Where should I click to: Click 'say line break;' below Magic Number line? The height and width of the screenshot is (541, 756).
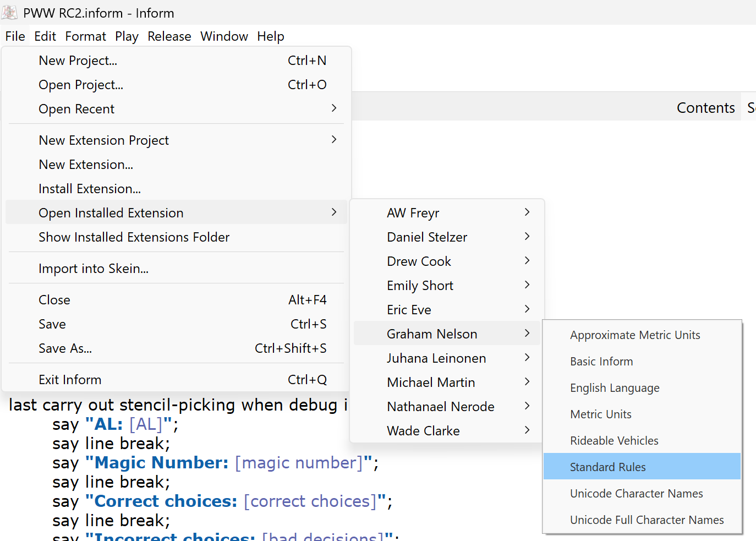pyautogui.click(x=111, y=482)
